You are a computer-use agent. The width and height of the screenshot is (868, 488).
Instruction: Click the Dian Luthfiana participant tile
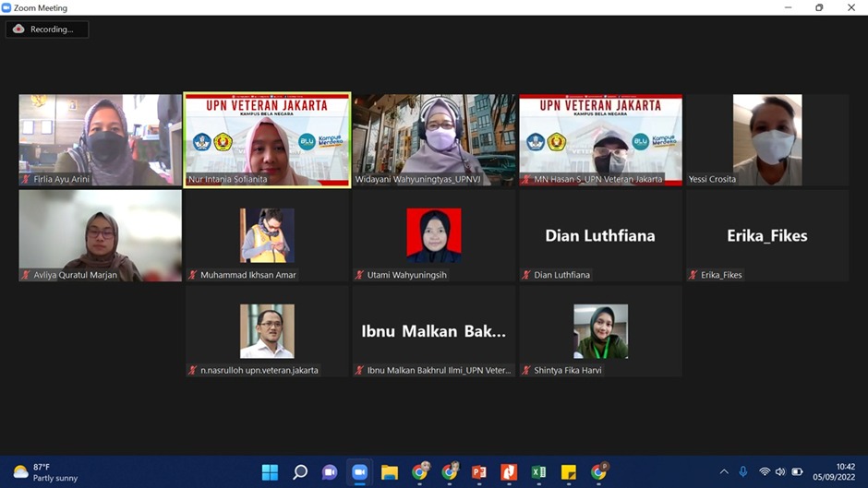[600, 235]
